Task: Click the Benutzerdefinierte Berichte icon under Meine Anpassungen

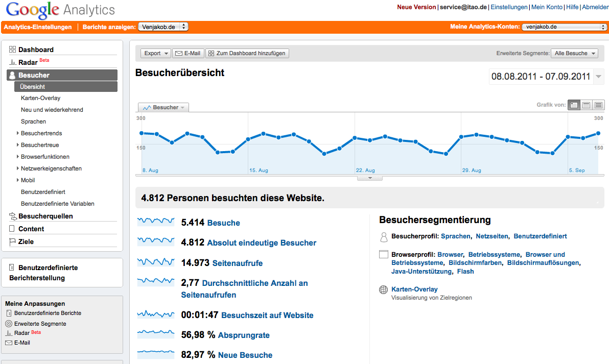Action: 9,313
